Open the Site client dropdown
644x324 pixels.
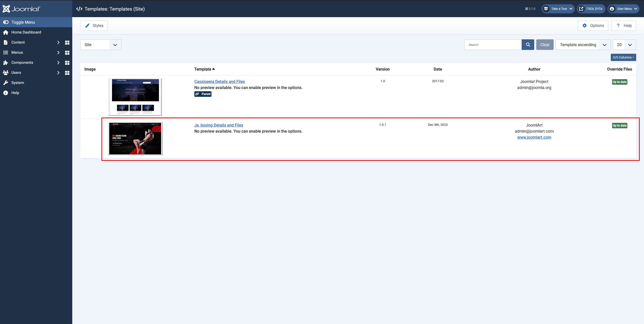tap(101, 45)
